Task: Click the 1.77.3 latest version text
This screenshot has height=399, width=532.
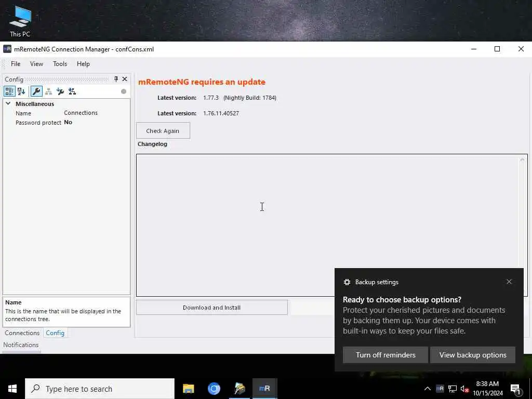Action: (x=211, y=98)
